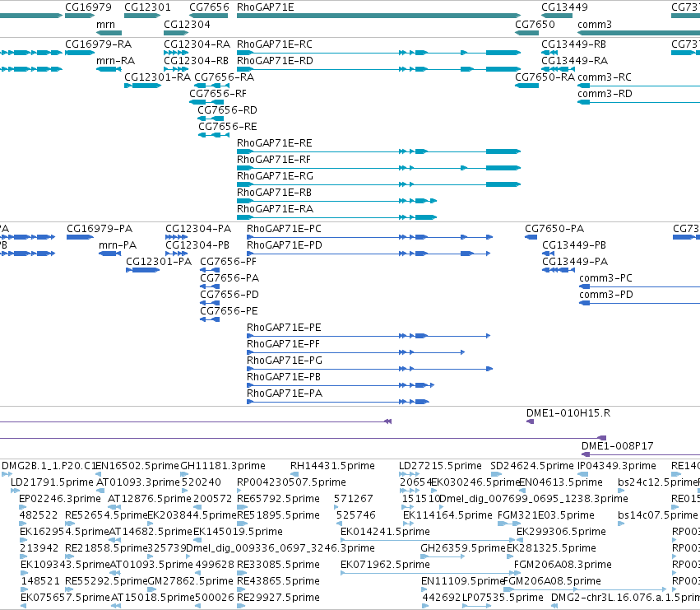700x610 pixels.
Task: Select protein CG7656-PE
Action: coord(229,311)
